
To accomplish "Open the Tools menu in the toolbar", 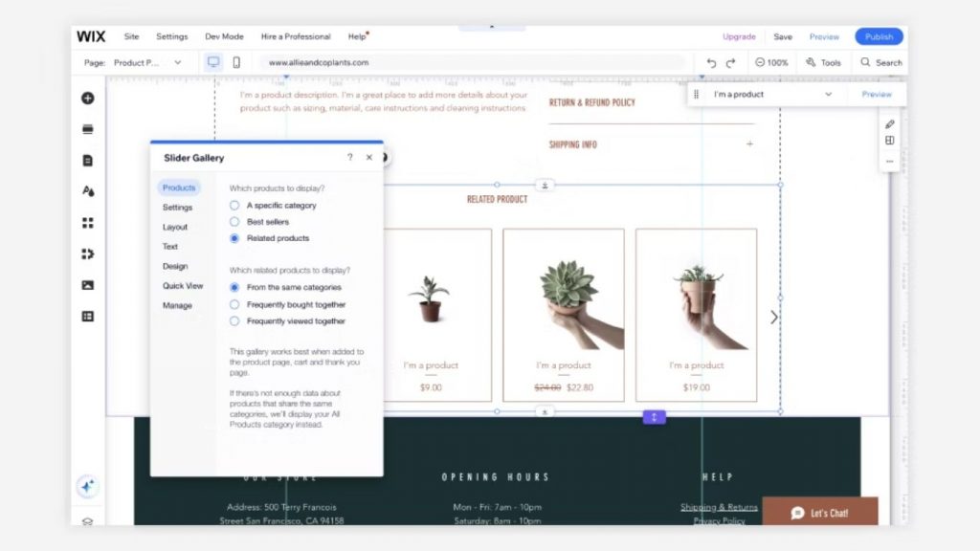I will pyautogui.click(x=823, y=61).
